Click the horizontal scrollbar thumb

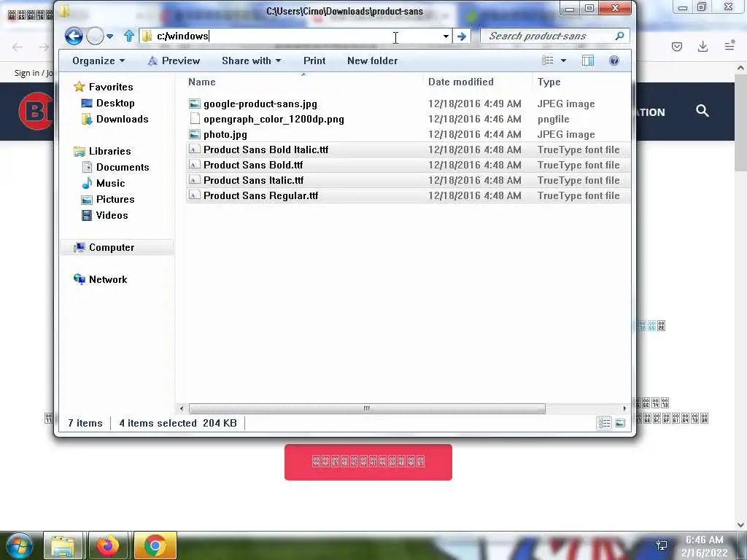tap(367, 408)
